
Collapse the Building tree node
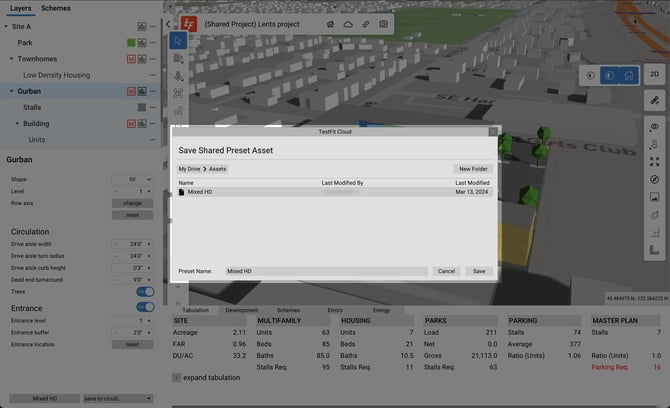pos(17,124)
